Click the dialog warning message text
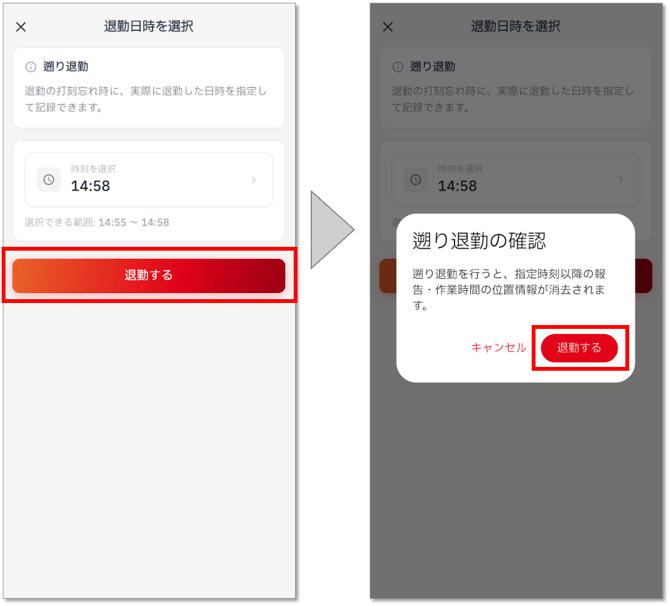 coord(509,289)
